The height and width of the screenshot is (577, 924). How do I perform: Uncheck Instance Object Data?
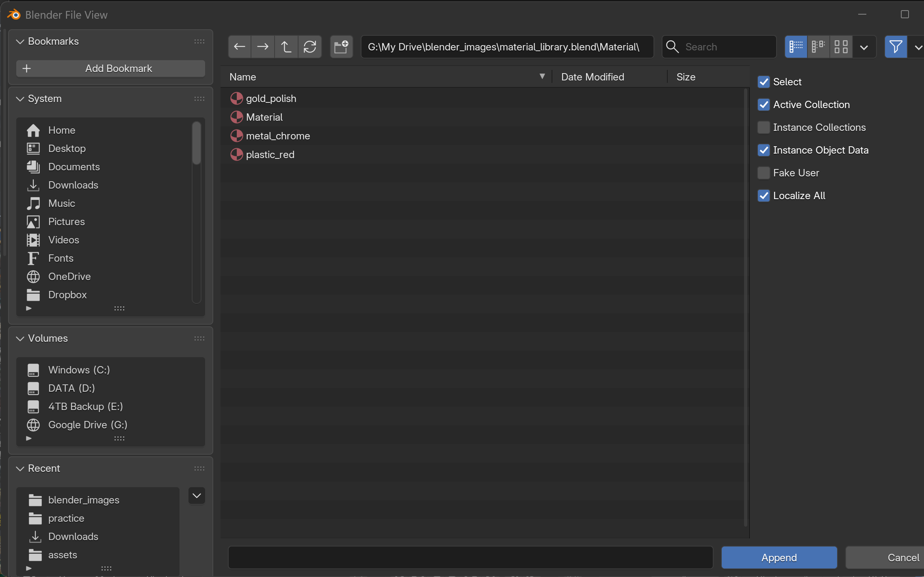tap(764, 150)
